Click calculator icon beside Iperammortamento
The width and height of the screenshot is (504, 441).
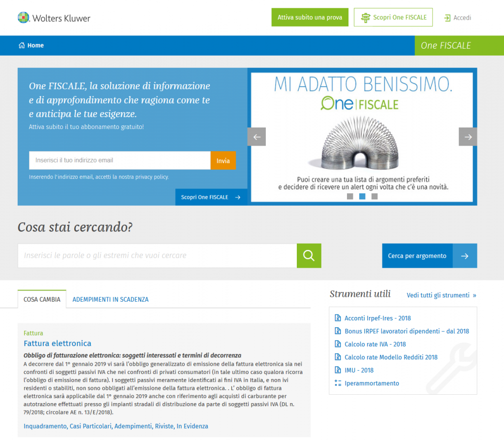[x=338, y=383]
